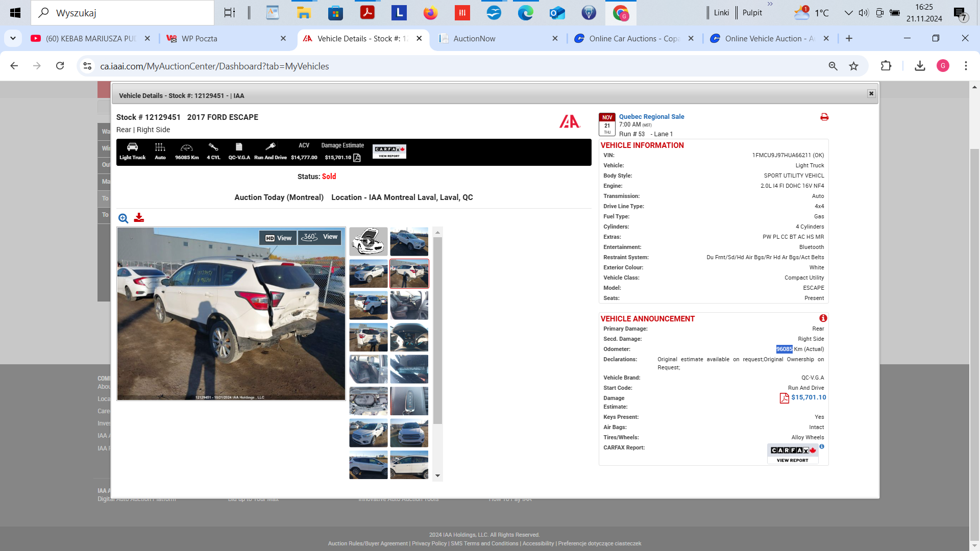Open Adobe Acrobat from taskbar
This screenshot has width=980, height=551.
pos(367,13)
